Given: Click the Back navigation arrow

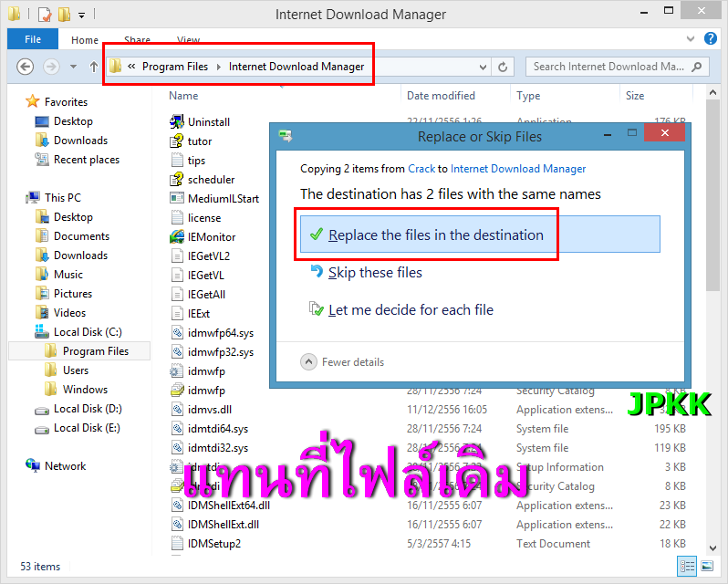Looking at the screenshot, I should 25,67.
